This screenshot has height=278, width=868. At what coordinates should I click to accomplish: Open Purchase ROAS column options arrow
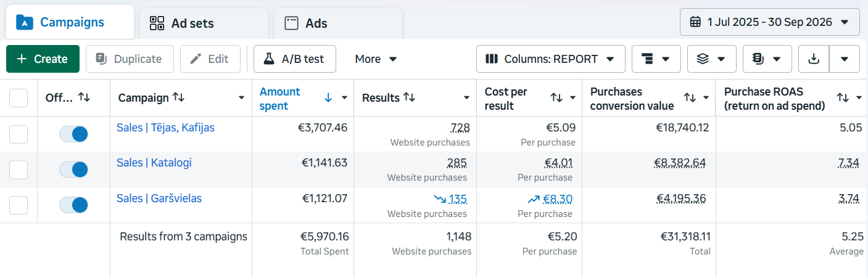[858, 98]
